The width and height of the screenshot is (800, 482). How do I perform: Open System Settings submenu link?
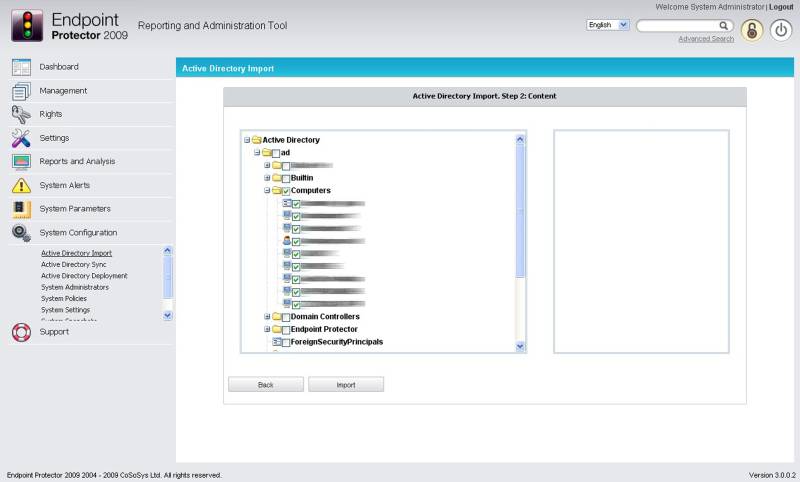(65, 310)
